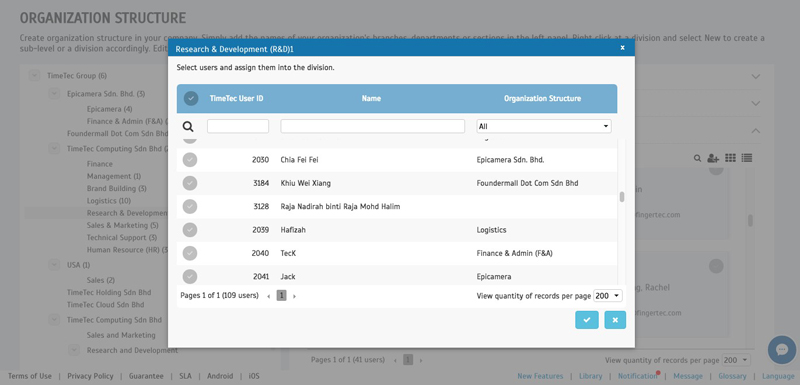Open the chat support bubble
Screen dimensions: 800x385
[x=782, y=350]
